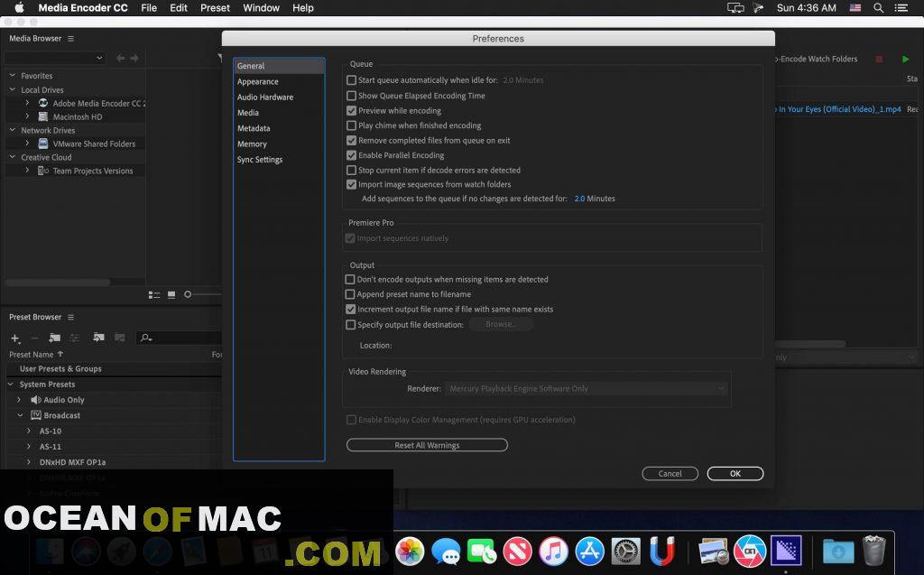Click the add new preset plus icon

[x=14, y=339]
